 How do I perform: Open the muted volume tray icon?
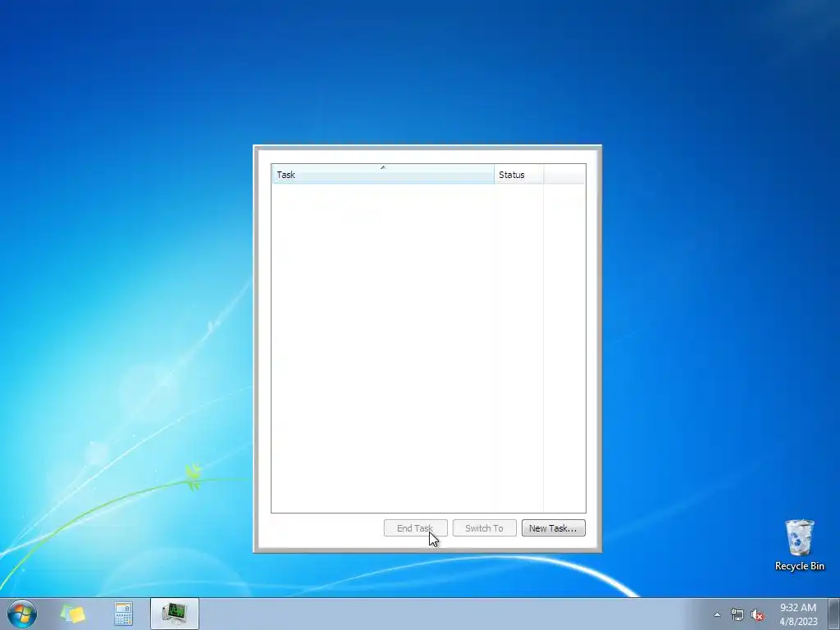tap(757, 615)
